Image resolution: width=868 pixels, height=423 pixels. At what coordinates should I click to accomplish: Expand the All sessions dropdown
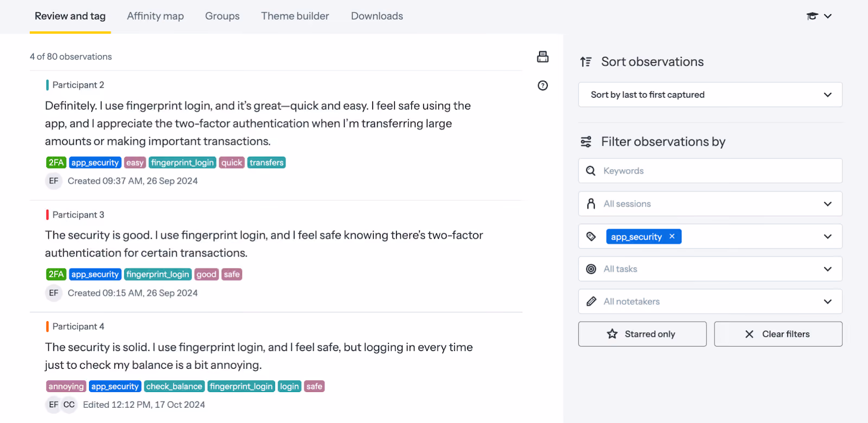coord(710,204)
